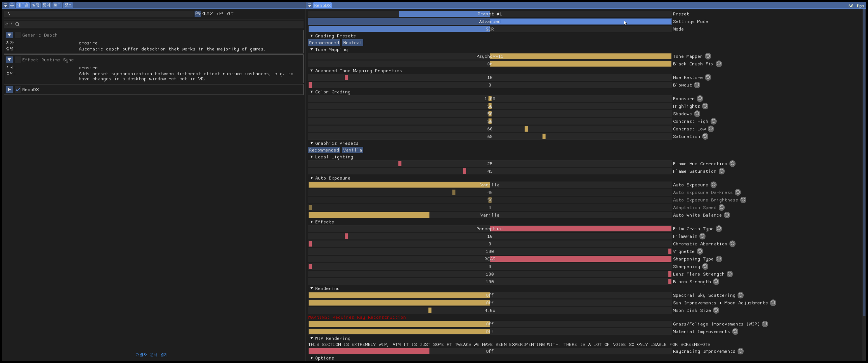This screenshot has width=868, height=363.
Task: Expand the RenoDX addon entry
Action: pyautogui.click(x=9, y=89)
